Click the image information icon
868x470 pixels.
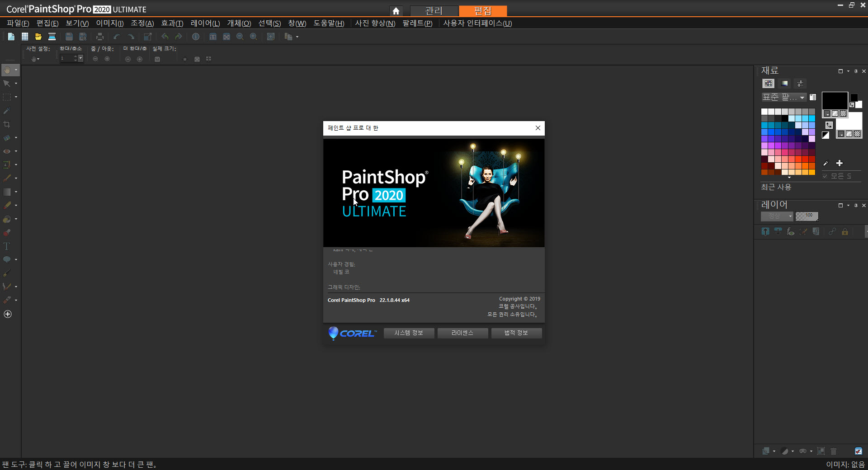click(196, 37)
